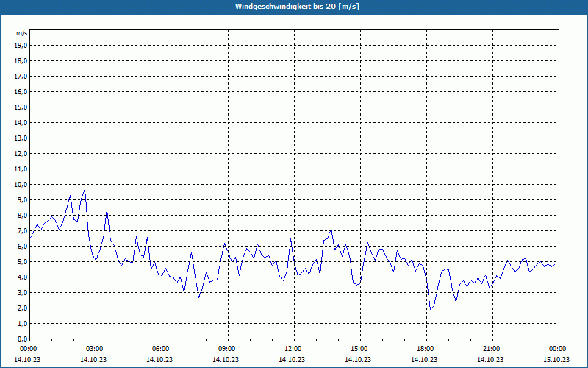Select the "14.10.23" date under 21:00
The width and height of the screenshot is (588, 368).
[x=490, y=359]
